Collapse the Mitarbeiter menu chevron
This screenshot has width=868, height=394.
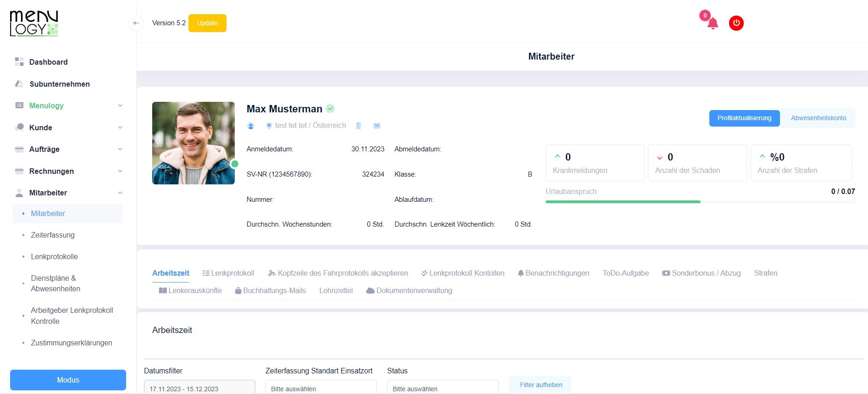(120, 193)
